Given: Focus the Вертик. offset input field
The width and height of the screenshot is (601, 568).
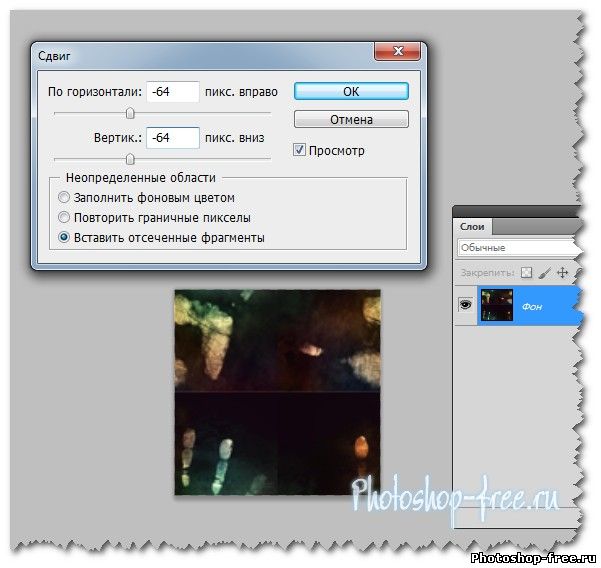Looking at the screenshot, I should tap(172, 137).
